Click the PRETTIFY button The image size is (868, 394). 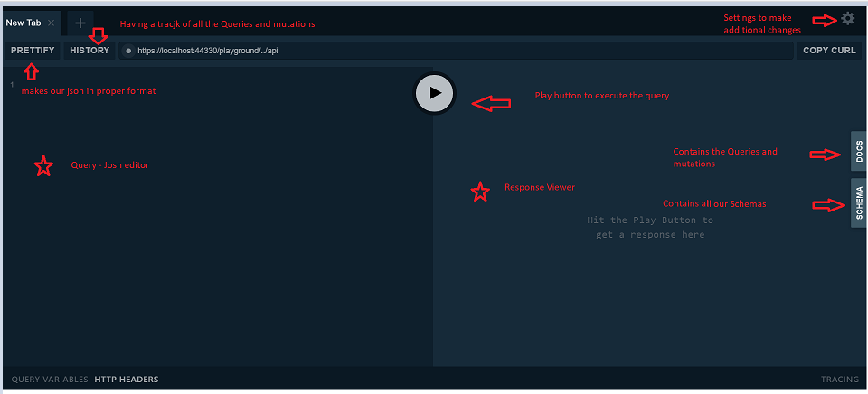pos(33,51)
